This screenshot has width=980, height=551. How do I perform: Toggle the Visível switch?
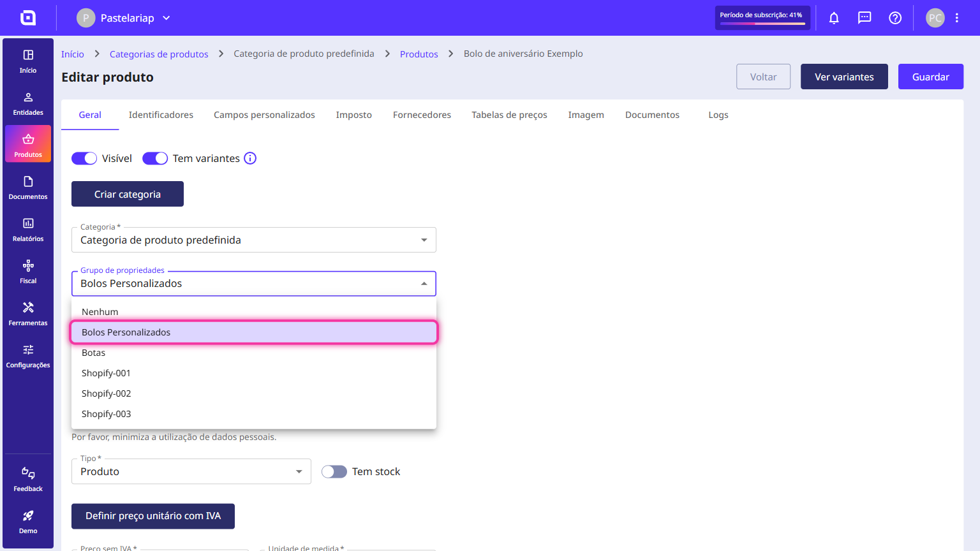pos(84,158)
